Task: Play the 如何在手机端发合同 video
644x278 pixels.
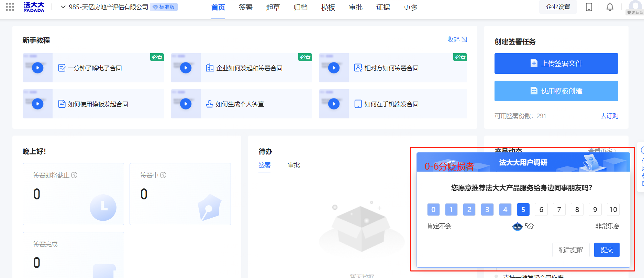Action: tap(334, 104)
